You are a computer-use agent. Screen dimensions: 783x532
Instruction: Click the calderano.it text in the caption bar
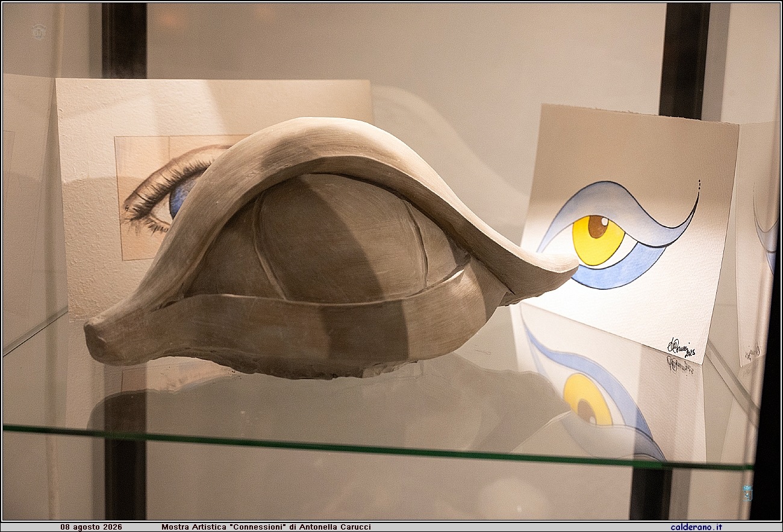click(x=696, y=527)
